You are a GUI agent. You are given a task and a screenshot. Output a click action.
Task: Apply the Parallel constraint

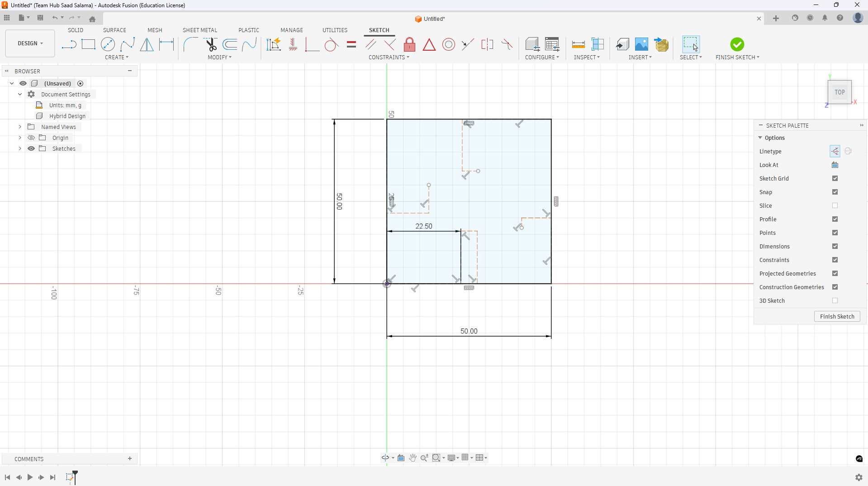[x=371, y=44]
